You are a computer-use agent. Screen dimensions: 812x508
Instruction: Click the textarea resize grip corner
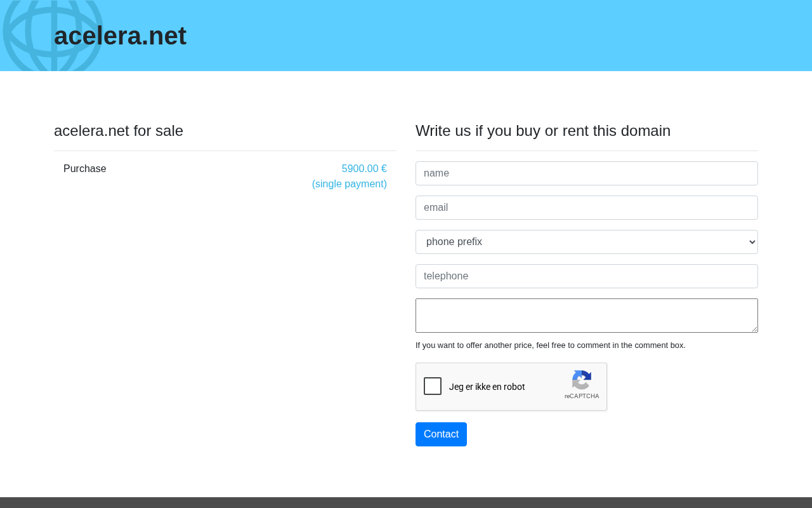click(754, 328)
